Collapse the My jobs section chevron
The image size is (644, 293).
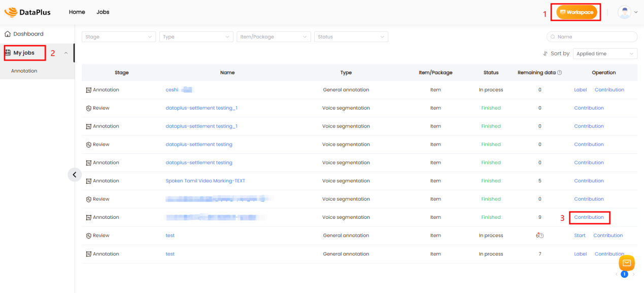click(x=66, y=53)
